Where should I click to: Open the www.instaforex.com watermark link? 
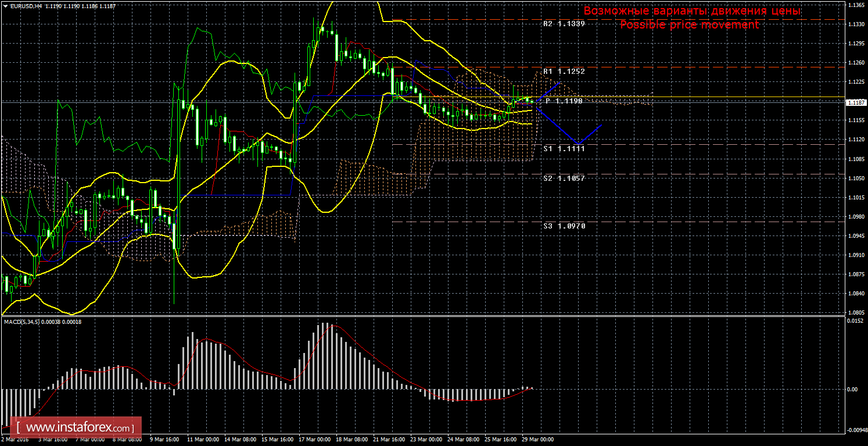pyautogui.click(x=76, y=428)
